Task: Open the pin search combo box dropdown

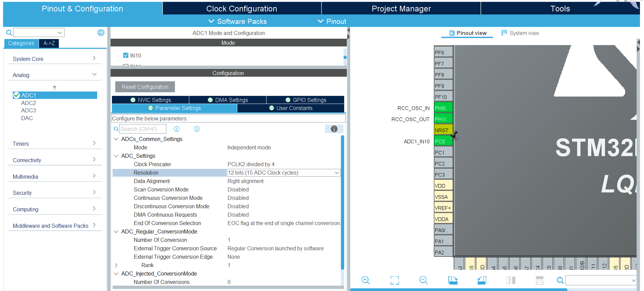Action: click(633, 280)
